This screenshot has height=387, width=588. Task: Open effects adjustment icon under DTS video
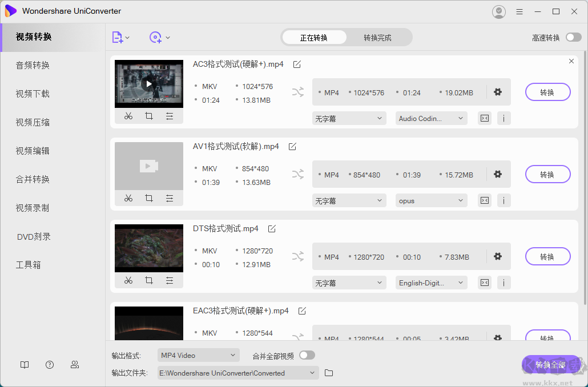pyautogui.click(x=170, y=280)
